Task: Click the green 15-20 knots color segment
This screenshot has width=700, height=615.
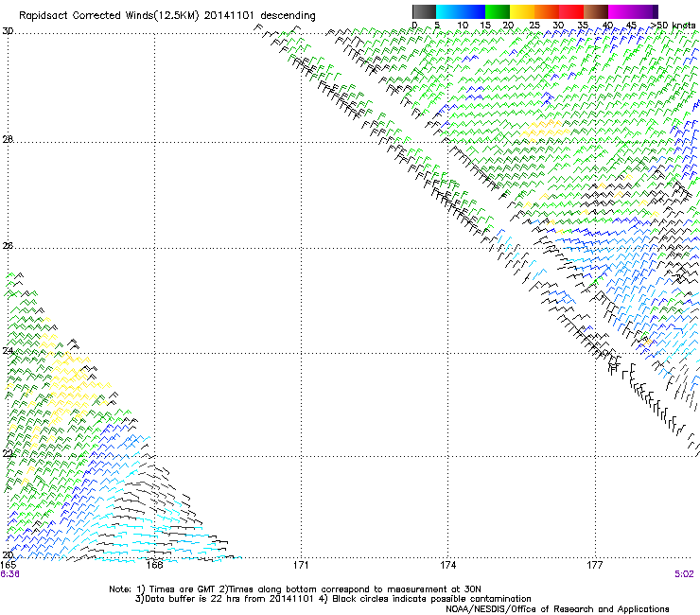Action: [498, 11]
